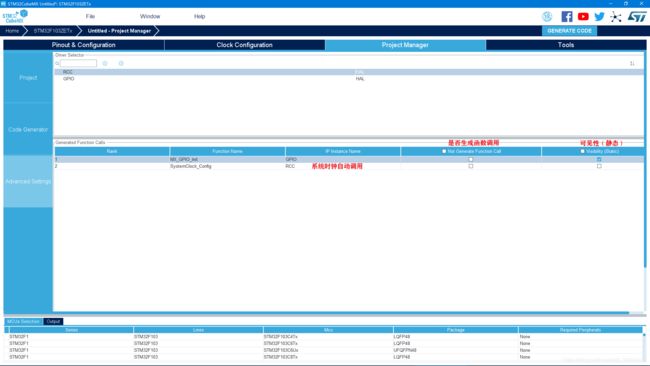Image resolution: width=650 pixels, height=366 pixels.
Task: Switch to Clock Configuration tab
Action: point(245,45)
